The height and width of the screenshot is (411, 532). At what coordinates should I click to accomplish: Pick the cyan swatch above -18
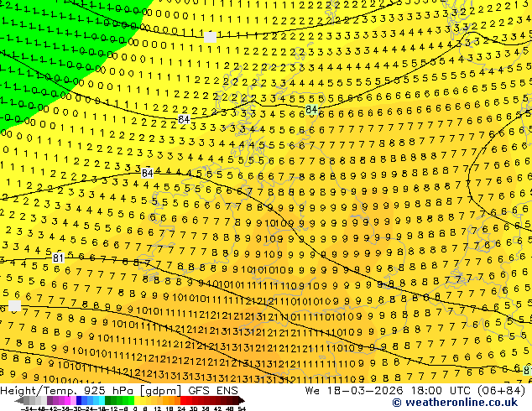tap(102, 401)
